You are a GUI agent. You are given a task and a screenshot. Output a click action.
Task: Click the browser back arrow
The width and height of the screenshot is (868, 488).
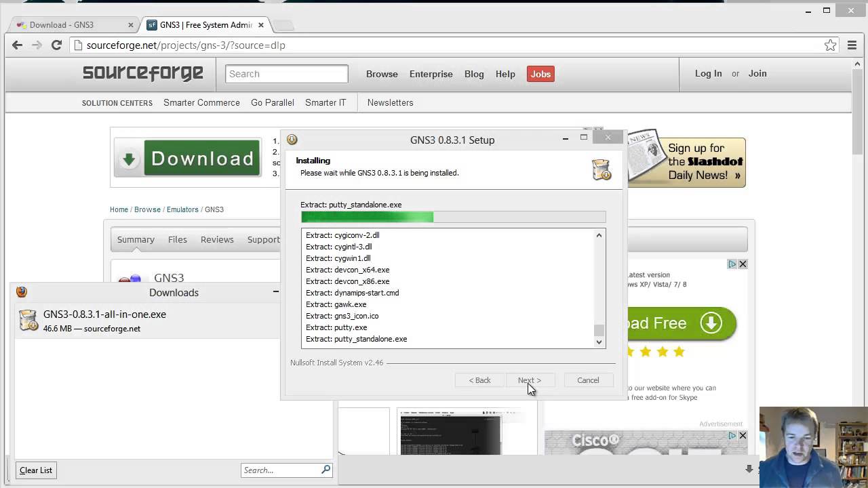click(17, 45)
